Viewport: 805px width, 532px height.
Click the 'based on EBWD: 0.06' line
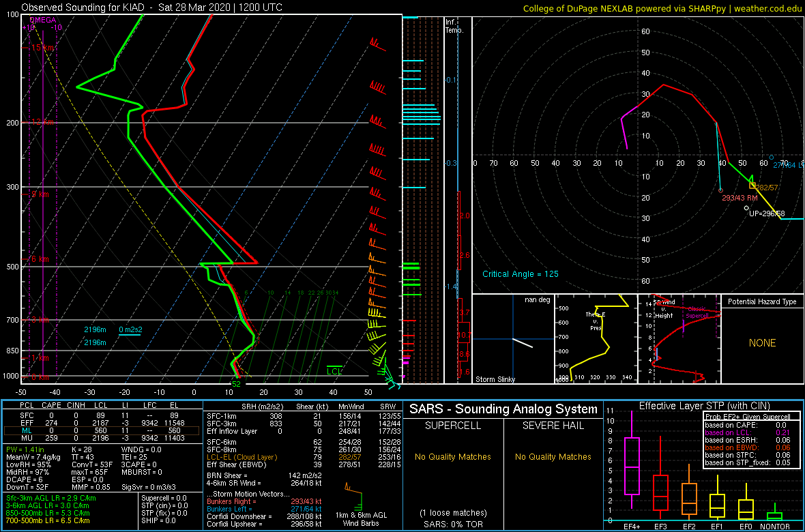[748, 447]
